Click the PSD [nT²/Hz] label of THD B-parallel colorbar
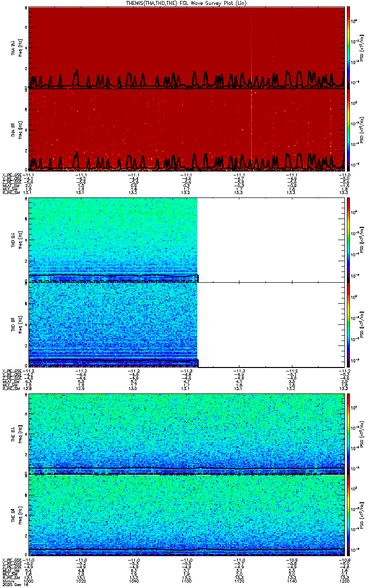 tap(363, 324)
